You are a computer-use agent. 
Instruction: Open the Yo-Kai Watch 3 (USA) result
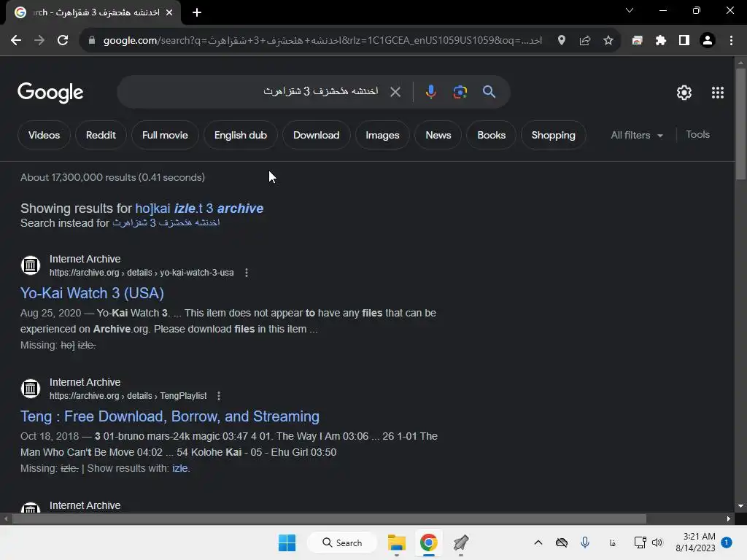(x=92, y=293)
